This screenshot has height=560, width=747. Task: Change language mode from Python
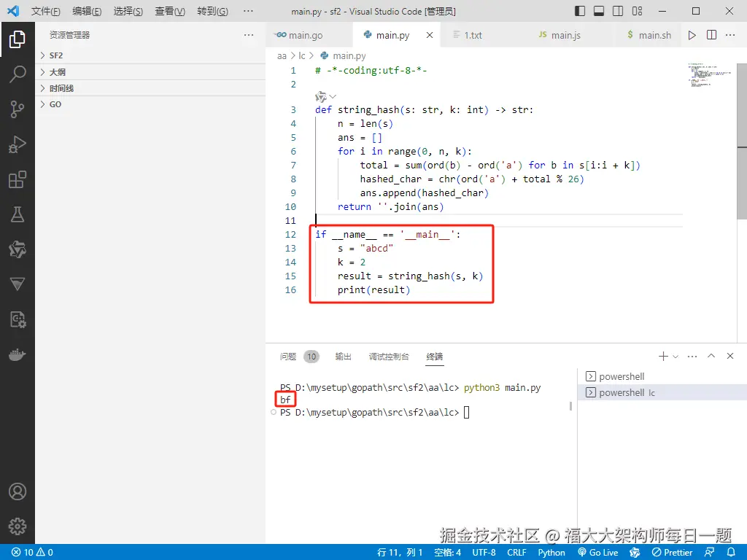(551, 553)
